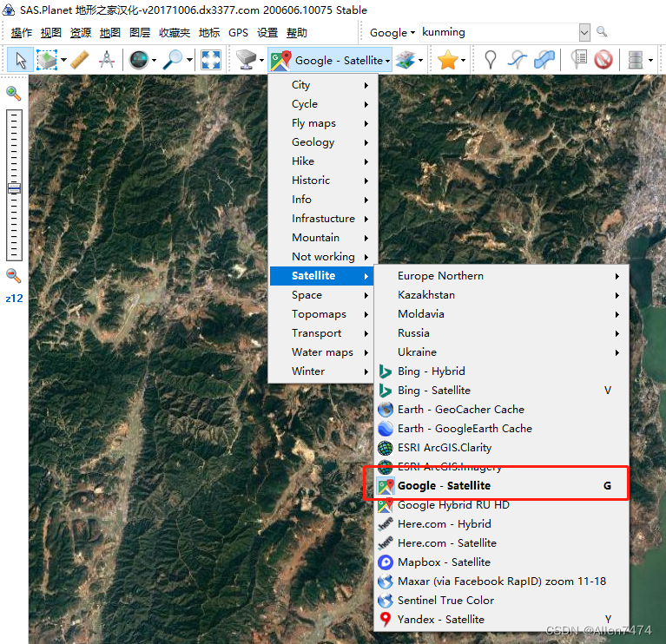Add a new placemark pin
This screenshot has width=666, height=644.
[491, 60]
